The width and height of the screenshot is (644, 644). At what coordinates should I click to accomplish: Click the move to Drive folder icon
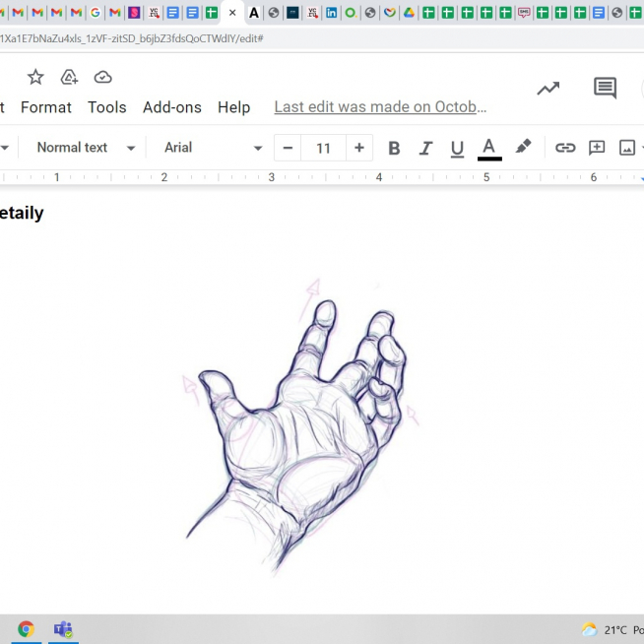click(x=69, y=77)
